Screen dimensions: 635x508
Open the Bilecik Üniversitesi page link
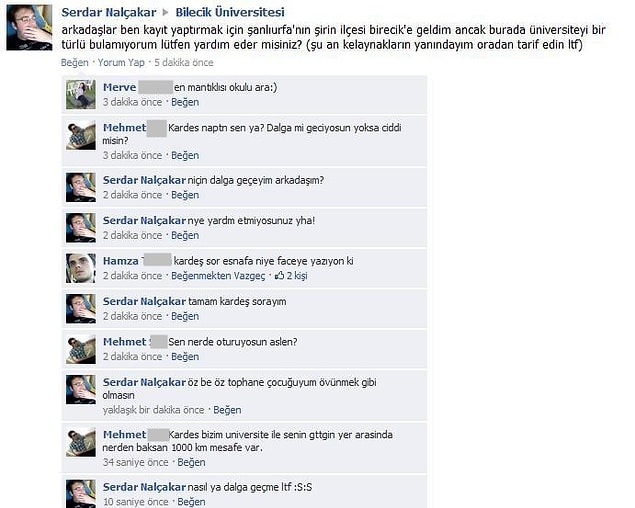point(230,12)
